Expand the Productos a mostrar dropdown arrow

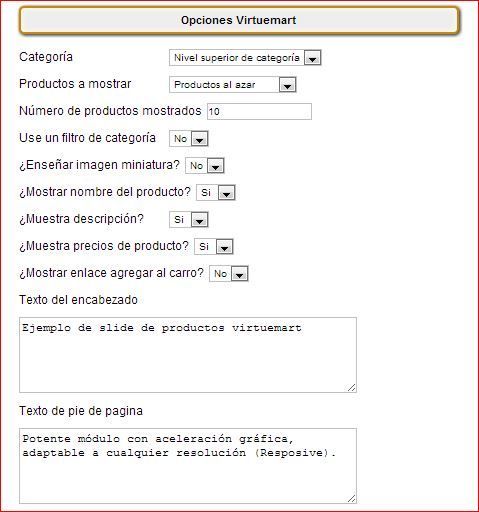287,85
